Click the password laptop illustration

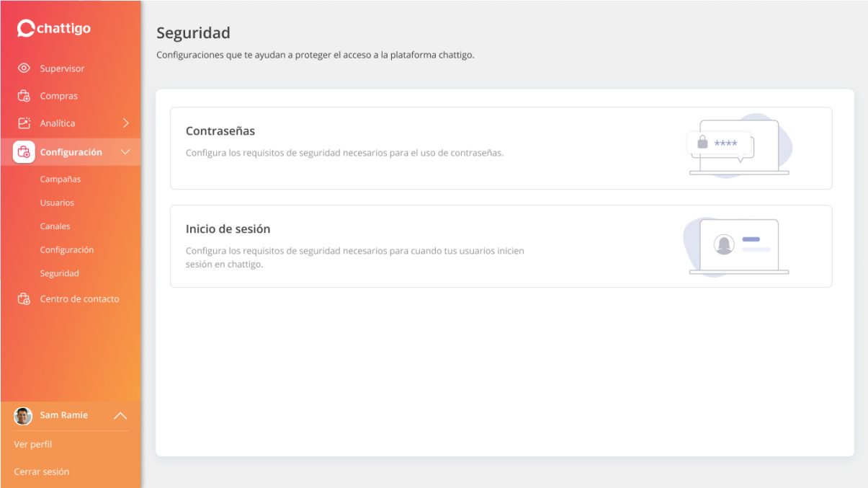(738, 147)
